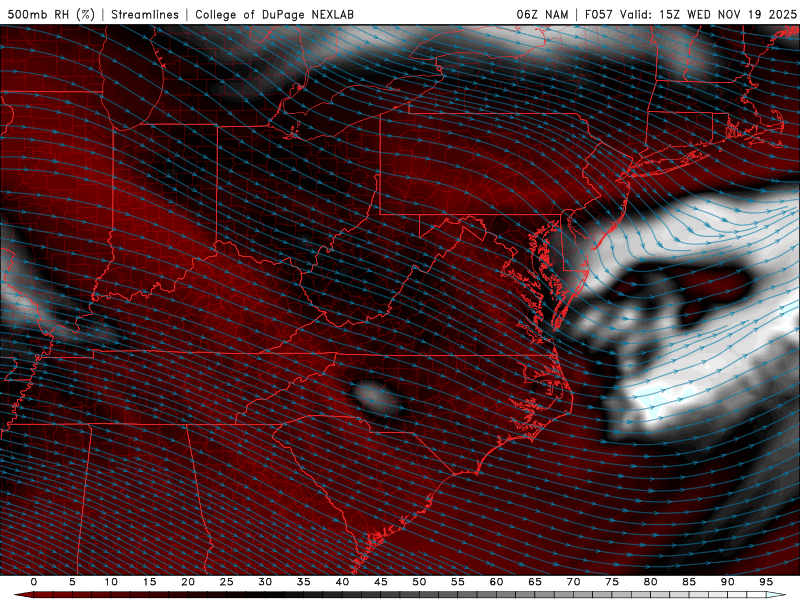Click the "500mb RH (%)" title text

click(x=51, y=14)
